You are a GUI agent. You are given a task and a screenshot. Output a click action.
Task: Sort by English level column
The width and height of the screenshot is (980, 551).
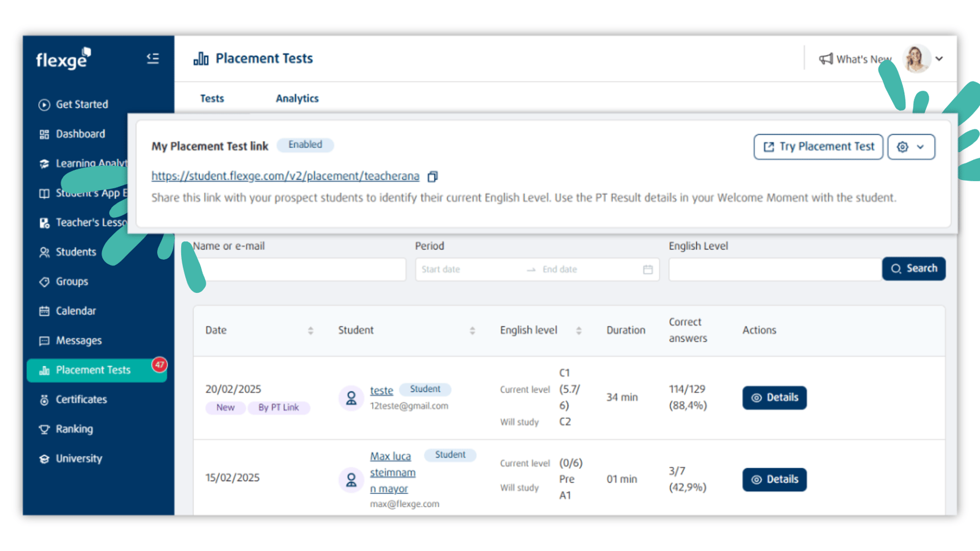[579, 330]
